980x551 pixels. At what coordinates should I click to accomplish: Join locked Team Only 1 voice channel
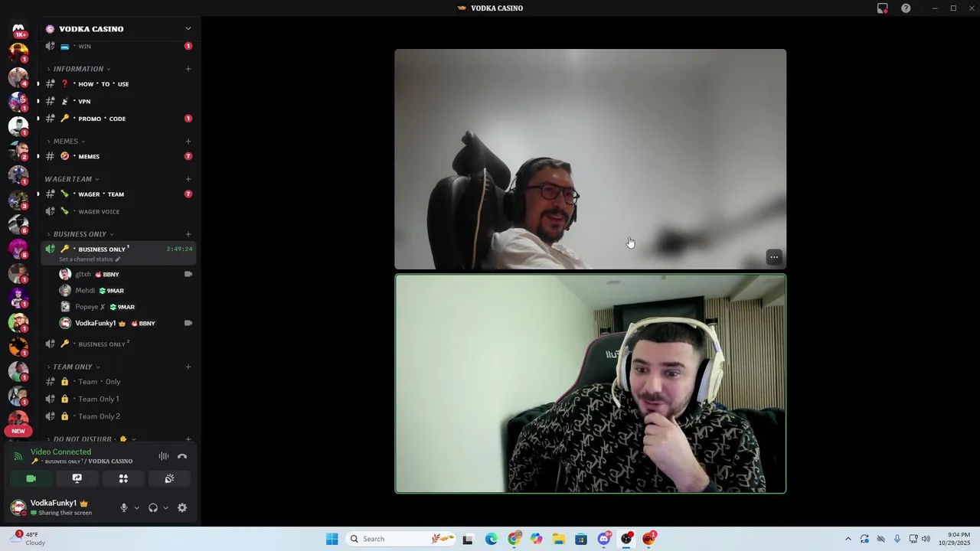click(x=119, y=399)
